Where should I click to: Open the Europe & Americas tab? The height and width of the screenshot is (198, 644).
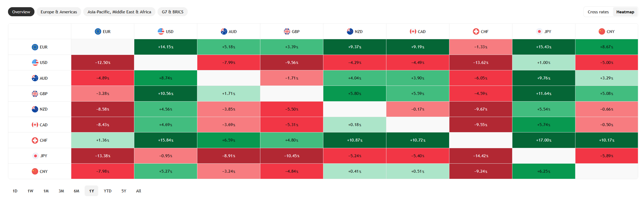(x=59, y=12)
